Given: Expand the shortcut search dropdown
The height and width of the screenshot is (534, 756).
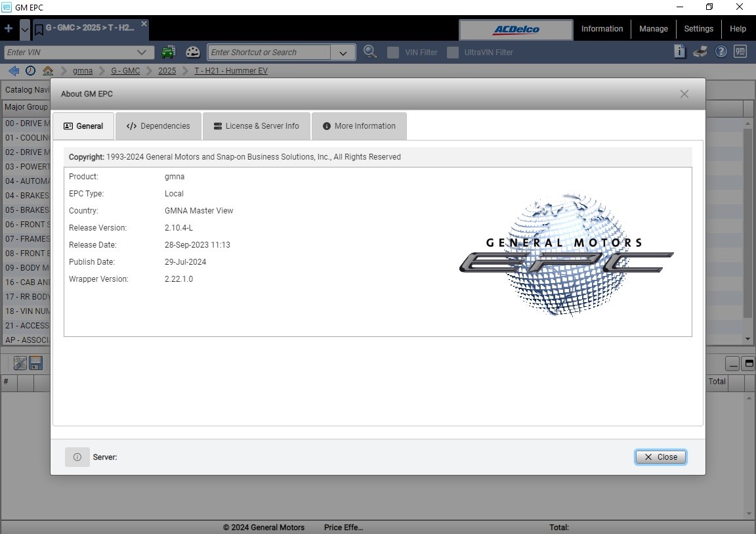Looking at the screenshot, I should point(343,53).
